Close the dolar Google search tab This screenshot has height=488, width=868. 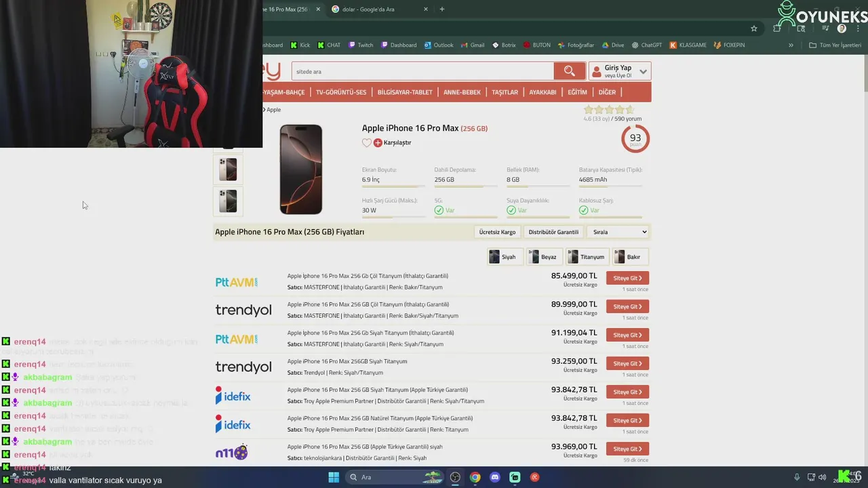[x=426, y=9]
